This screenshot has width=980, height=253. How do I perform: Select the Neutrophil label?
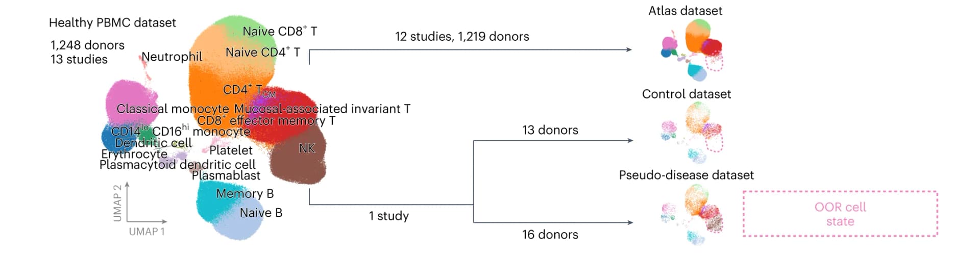172,57
